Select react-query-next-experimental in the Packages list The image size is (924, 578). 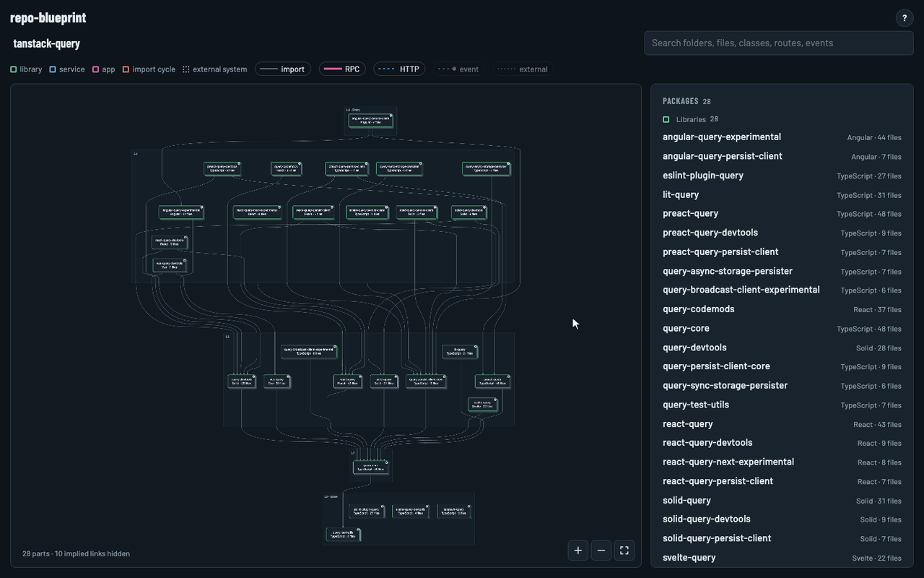(782, 462)
